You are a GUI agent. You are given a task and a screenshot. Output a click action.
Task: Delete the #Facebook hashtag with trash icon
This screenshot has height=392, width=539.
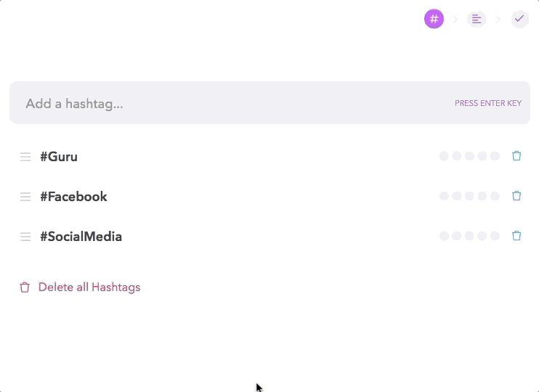coord(516,195)
